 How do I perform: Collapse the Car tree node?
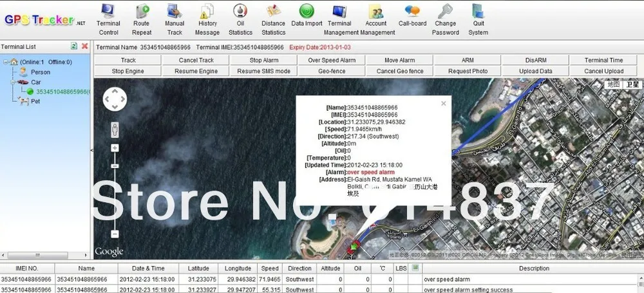[14, 82]
